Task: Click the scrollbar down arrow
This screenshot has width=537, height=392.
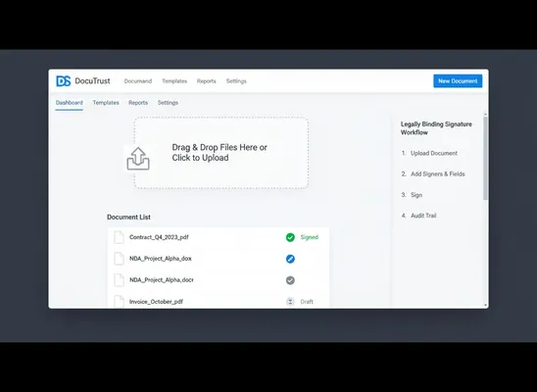Action: coord(485,305)
